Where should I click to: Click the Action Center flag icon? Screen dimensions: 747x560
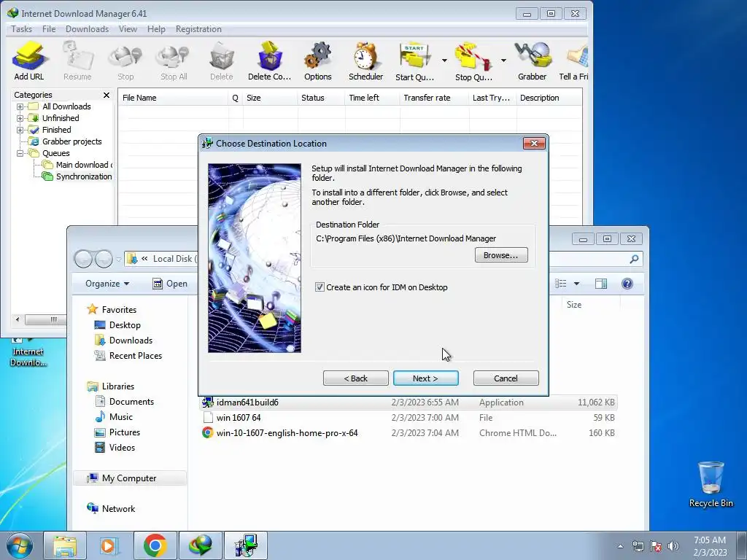click(x=656, y=546)
